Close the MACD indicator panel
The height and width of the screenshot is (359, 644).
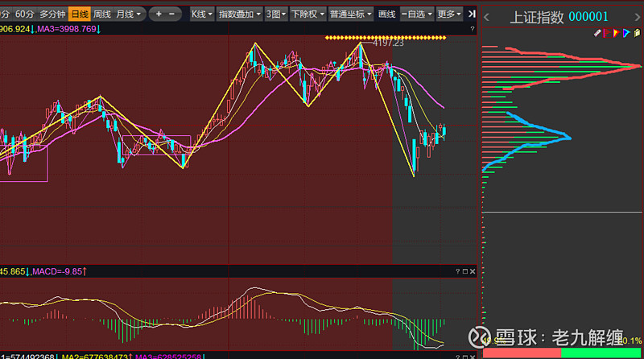point(473,271)
